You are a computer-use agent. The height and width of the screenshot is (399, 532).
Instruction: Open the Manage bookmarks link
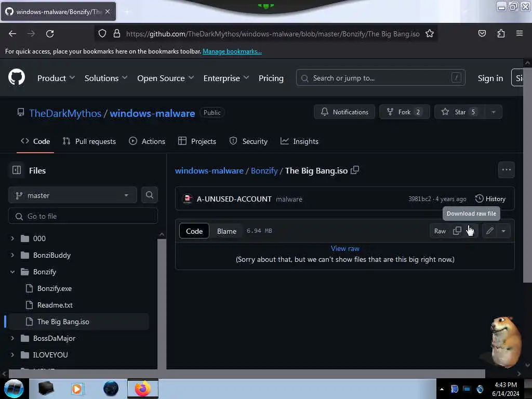coord(232,51)
